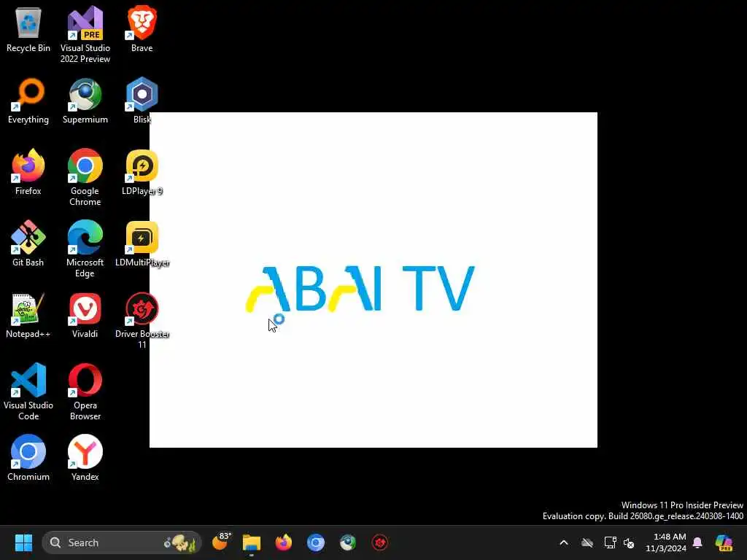Select the Vivaldi browser icon
Viewport: 747px width, 560px height.
(85, 315)
